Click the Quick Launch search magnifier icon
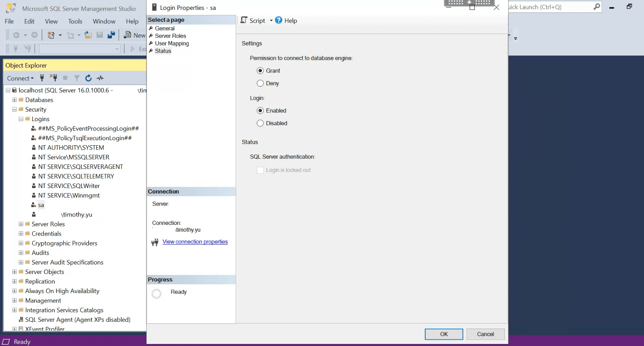 [x=596, y=7]
